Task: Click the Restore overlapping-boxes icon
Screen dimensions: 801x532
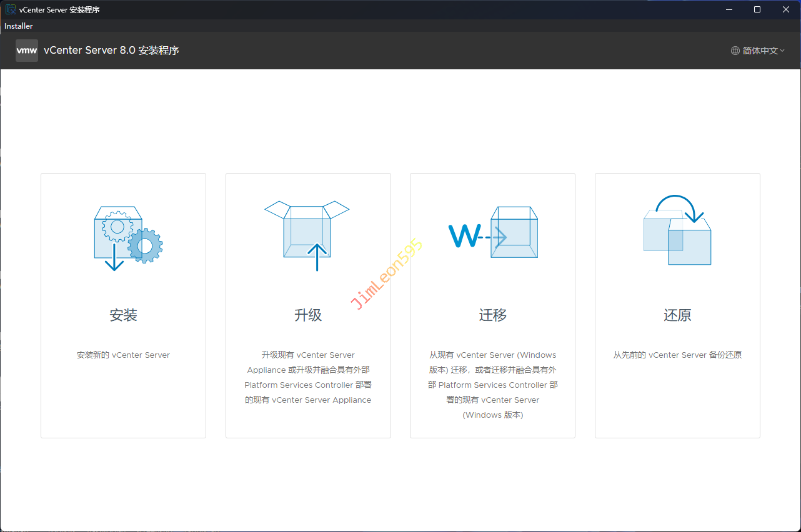Action: pyautogui.click(x=677, y=231)
